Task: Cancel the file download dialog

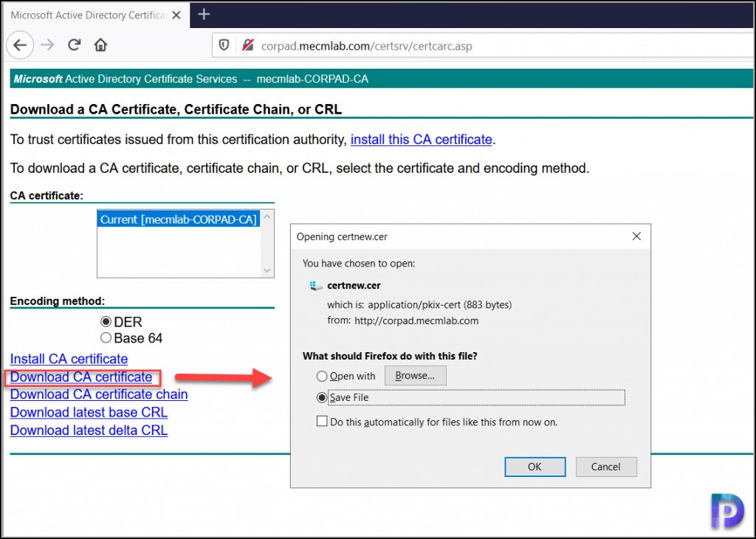Action: 606,467
